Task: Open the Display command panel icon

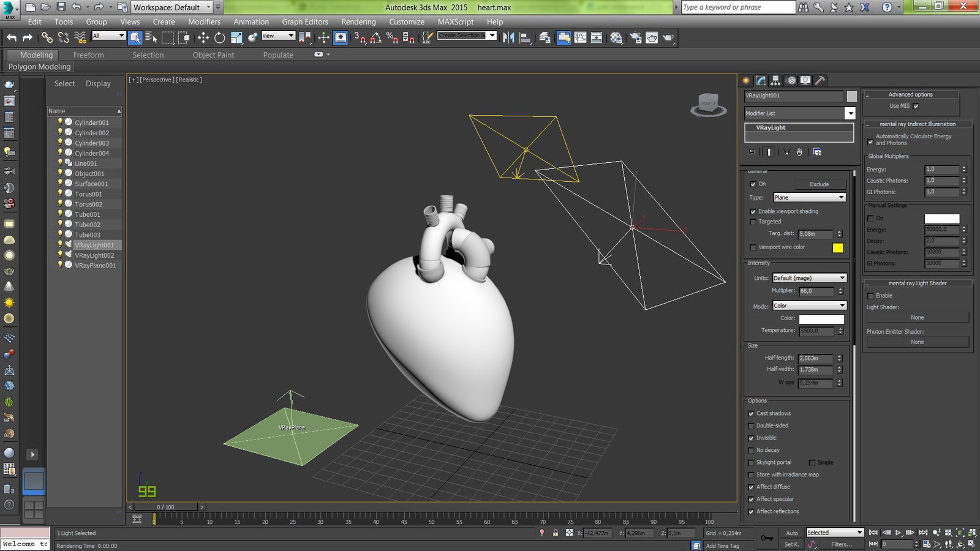Action: click(x=805, y=81)
